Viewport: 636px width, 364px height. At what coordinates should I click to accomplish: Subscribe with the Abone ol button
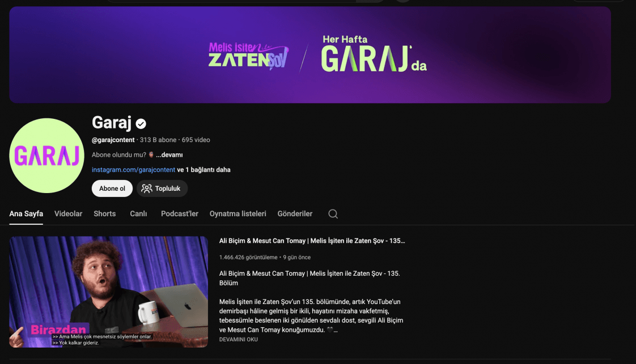pos(112,189)
